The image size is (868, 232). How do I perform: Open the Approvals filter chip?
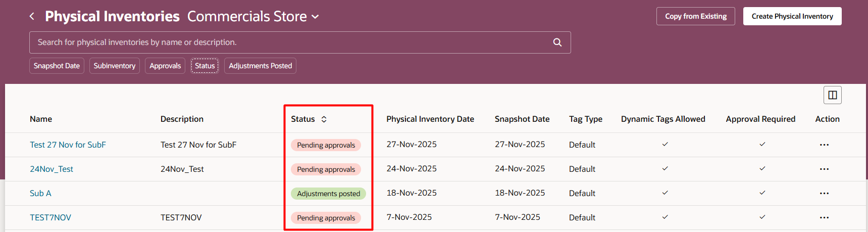pyautogui.click(x=165, y=66)
